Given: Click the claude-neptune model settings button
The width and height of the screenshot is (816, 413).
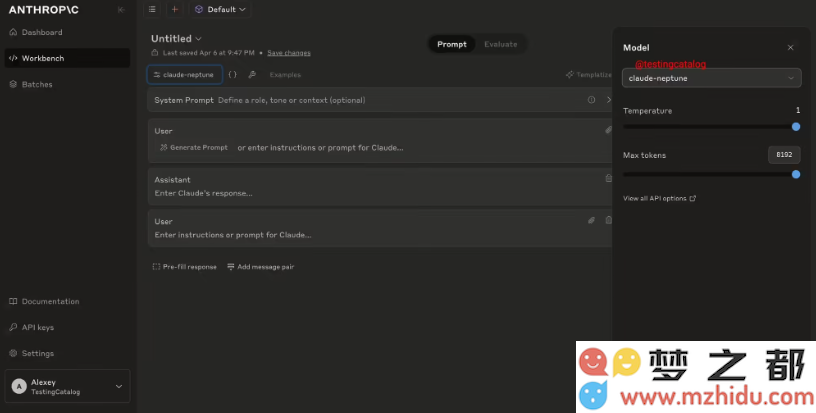Looking at the screenshot, I should [185, 75].
